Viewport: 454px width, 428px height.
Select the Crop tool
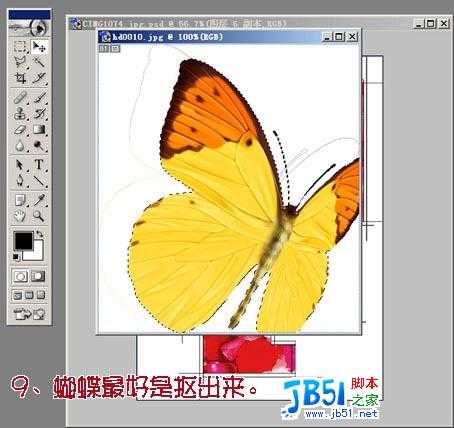20,78
